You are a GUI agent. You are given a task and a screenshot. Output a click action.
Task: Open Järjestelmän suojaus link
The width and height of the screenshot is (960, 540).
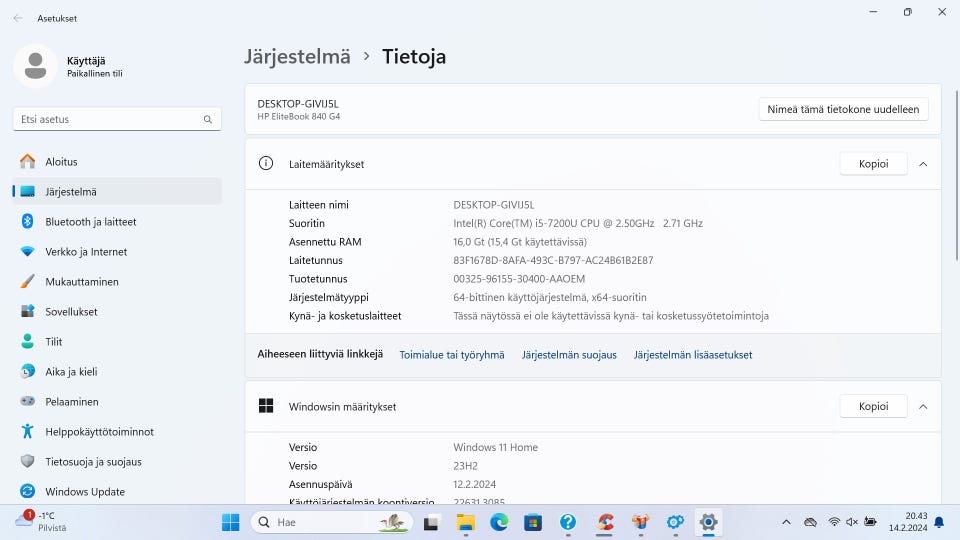569,355
